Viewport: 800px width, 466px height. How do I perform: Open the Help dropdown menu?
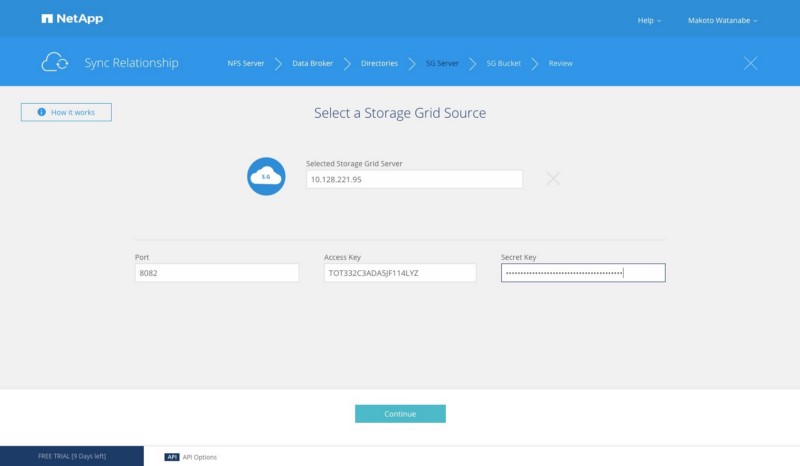point(649,20)
